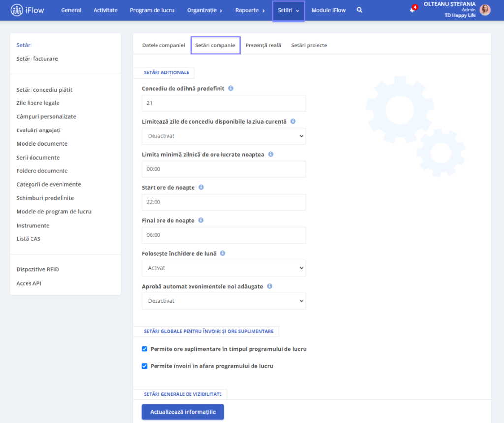Open Evaluări angajați link
Screen dimensions: 504x423
(x=38, y=130)
